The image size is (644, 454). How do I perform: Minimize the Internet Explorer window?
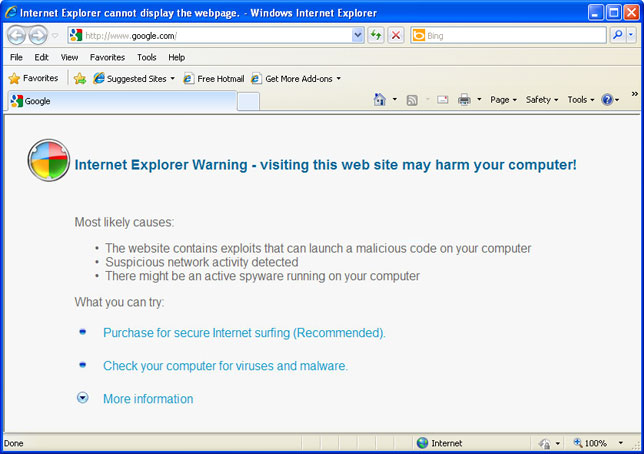(x=596, y=12)
